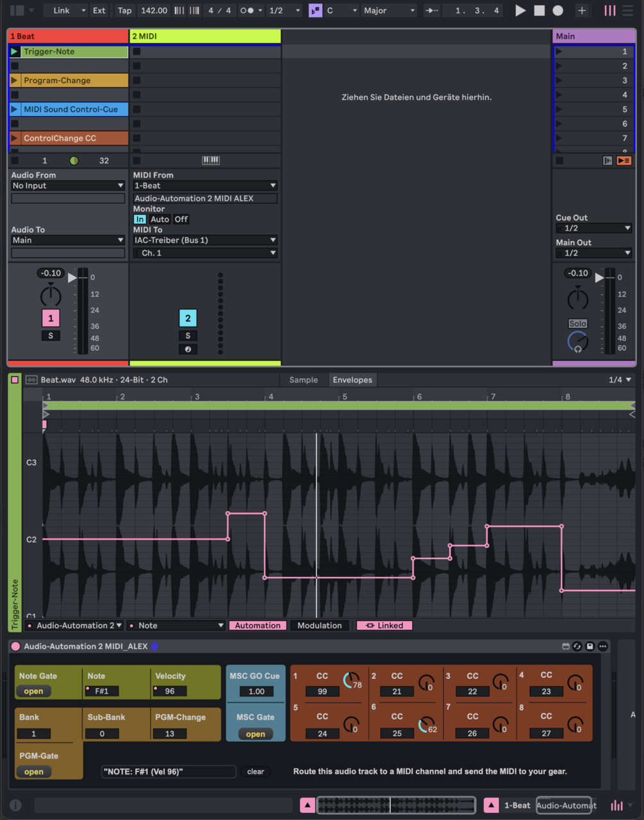Viewport: 644px width, 820px height.
Task: Toggle the Linked envelope button
Action: click(384, 625)
